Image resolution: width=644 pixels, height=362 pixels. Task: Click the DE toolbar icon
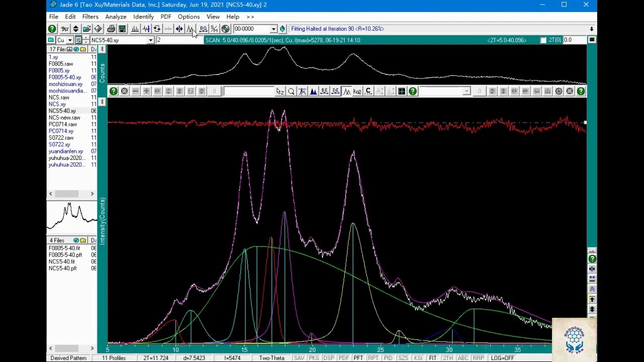[335, 91]
